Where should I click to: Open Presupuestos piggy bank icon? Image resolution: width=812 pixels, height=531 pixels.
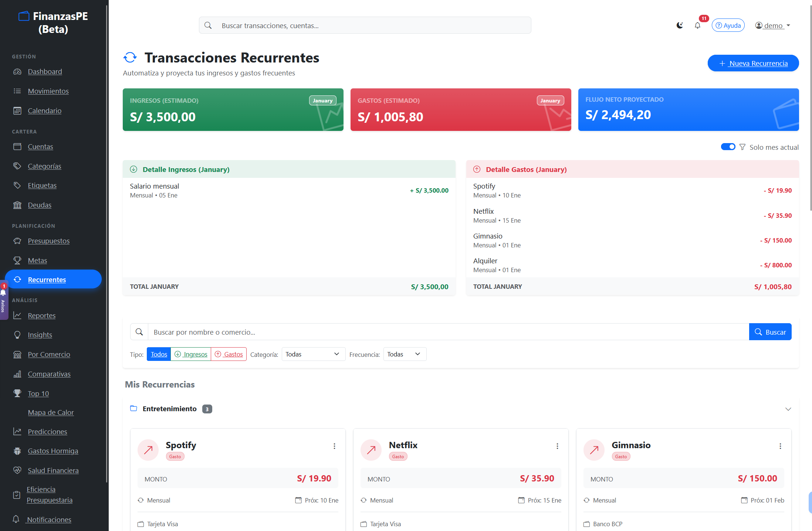[17, 241]
